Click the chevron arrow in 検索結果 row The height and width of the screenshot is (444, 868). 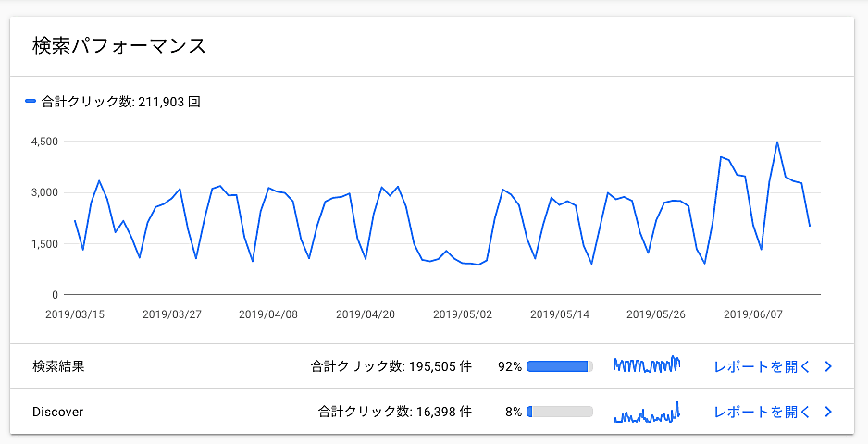(828, 366)
